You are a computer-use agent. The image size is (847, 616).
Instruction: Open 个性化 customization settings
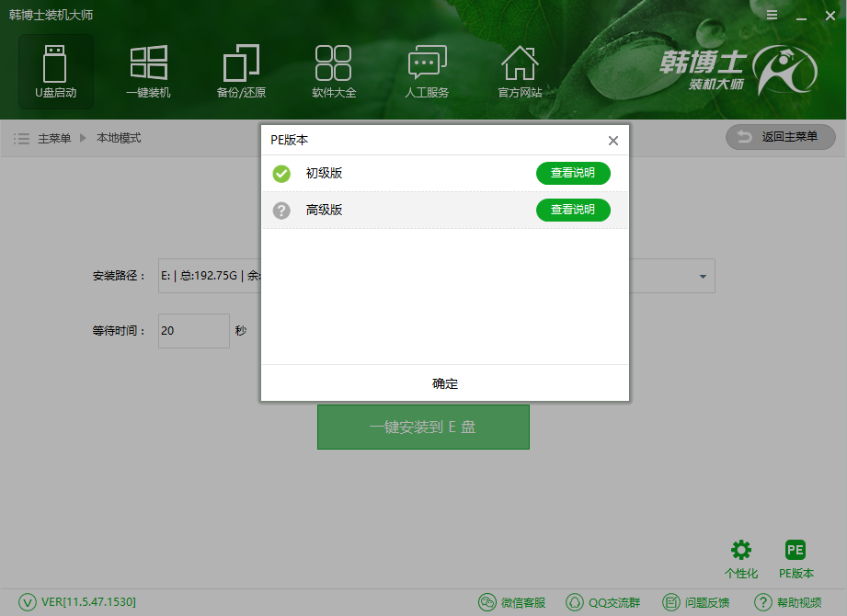[x=741, y=556]
